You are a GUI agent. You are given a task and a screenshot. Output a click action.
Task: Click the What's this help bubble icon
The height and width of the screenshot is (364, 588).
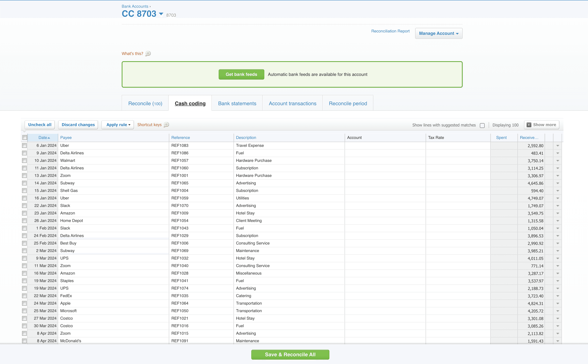click(148, 54)
